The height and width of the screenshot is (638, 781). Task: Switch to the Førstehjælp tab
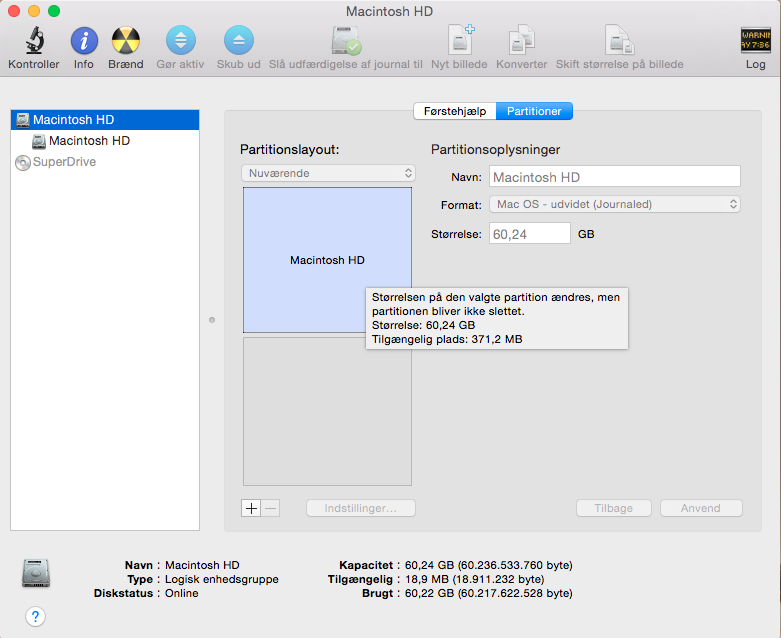pyautogui.click(x=455, y=111)
